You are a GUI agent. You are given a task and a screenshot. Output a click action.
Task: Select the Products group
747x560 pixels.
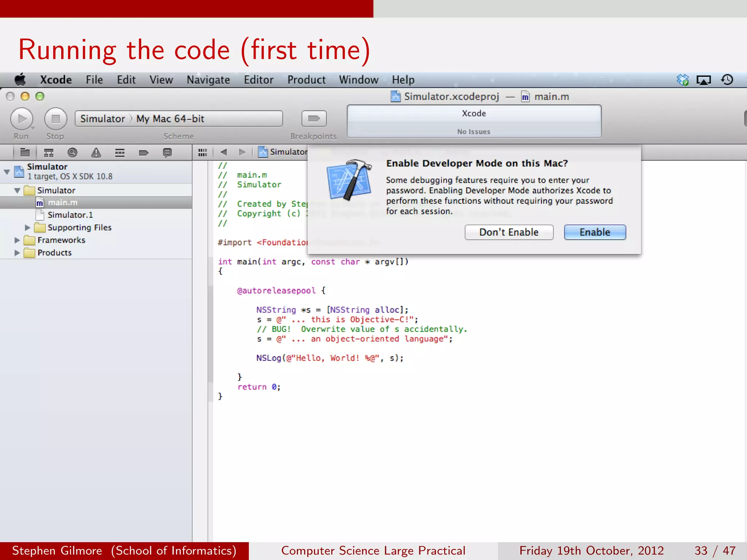[x=96, y=253]
